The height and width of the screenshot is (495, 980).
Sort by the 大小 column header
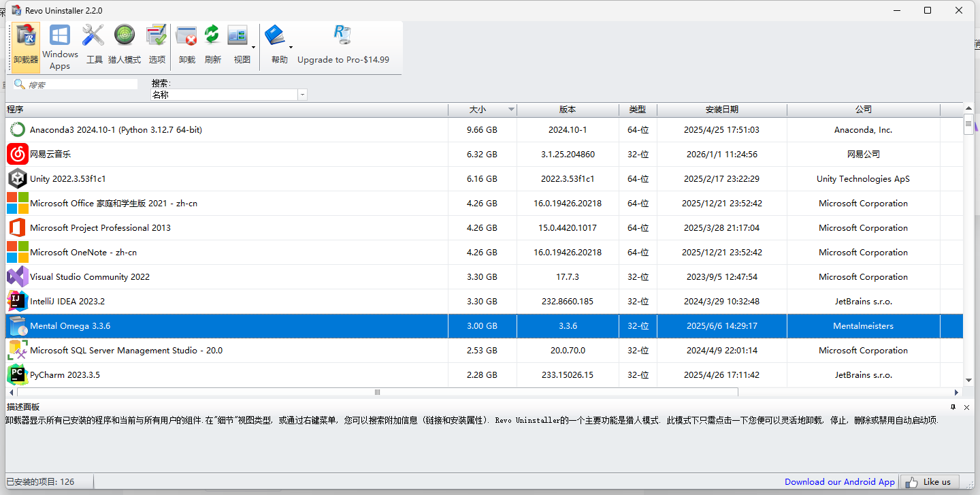(483, 110)
